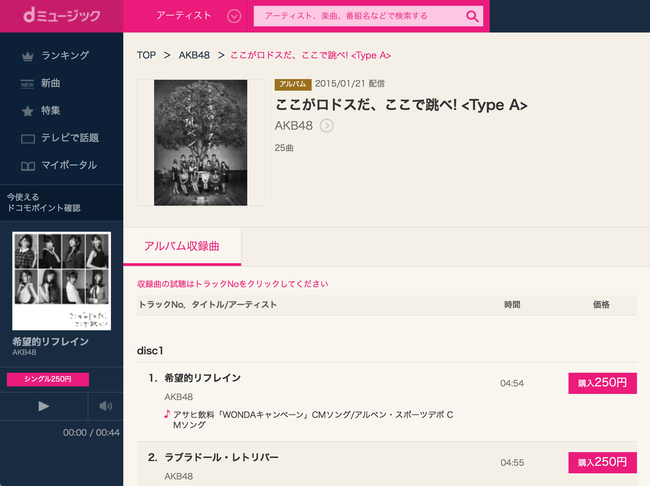The height and width of the screenshot is (486, 650).
Task: Click the 04:55 duration of track 2
Action: (x=512, y=462)
